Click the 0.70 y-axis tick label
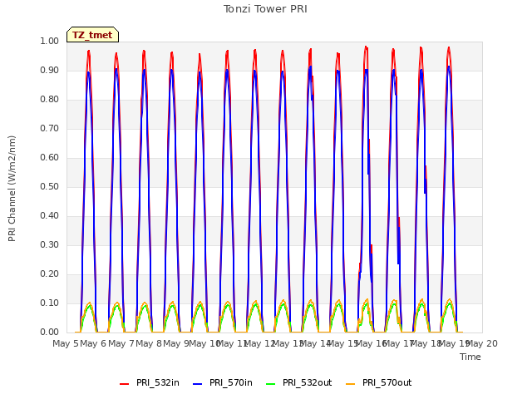The height and width of the screenshot is (399, 532). pyautogui.click(x=50, y=128)
